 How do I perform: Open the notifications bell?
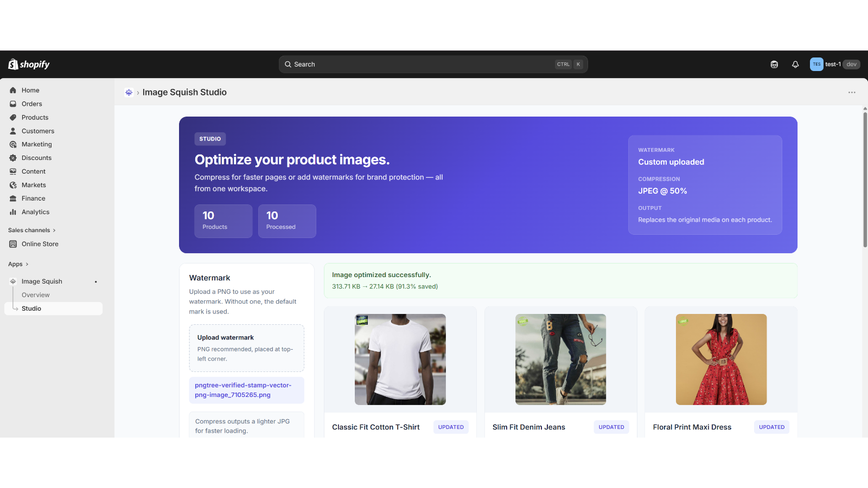coord(795,65)
